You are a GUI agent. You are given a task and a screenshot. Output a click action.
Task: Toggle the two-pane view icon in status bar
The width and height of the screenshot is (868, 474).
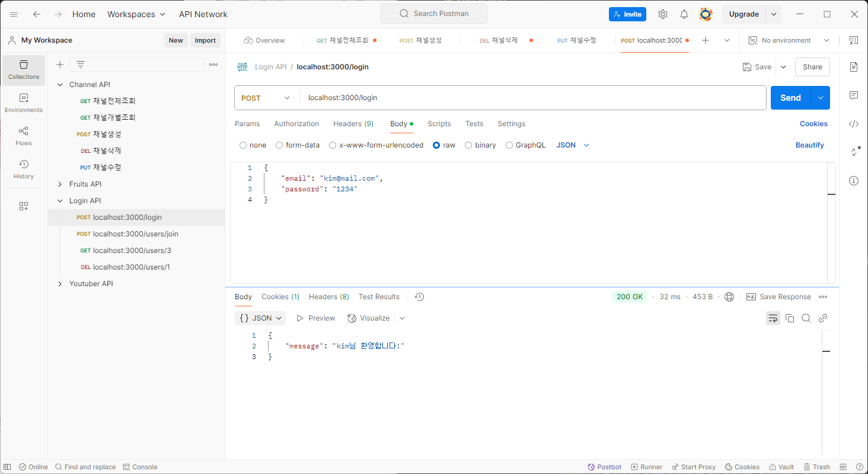coord(843,467)
